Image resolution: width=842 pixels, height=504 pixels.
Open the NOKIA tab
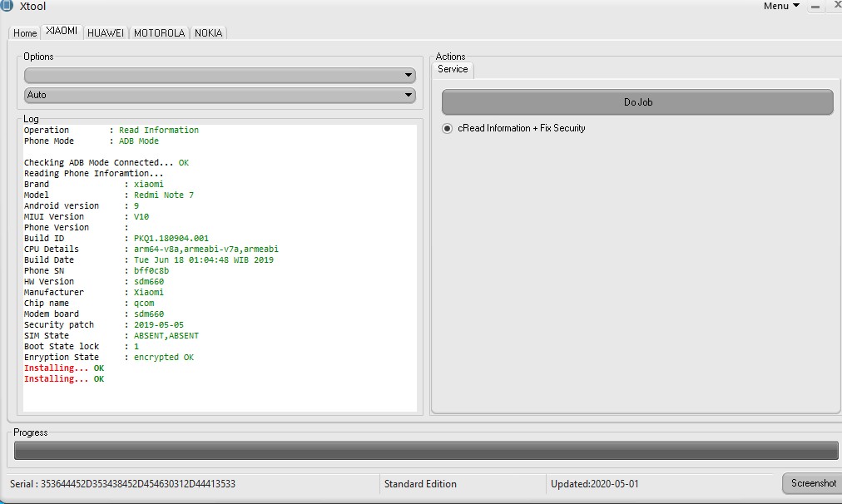(208, 32)
